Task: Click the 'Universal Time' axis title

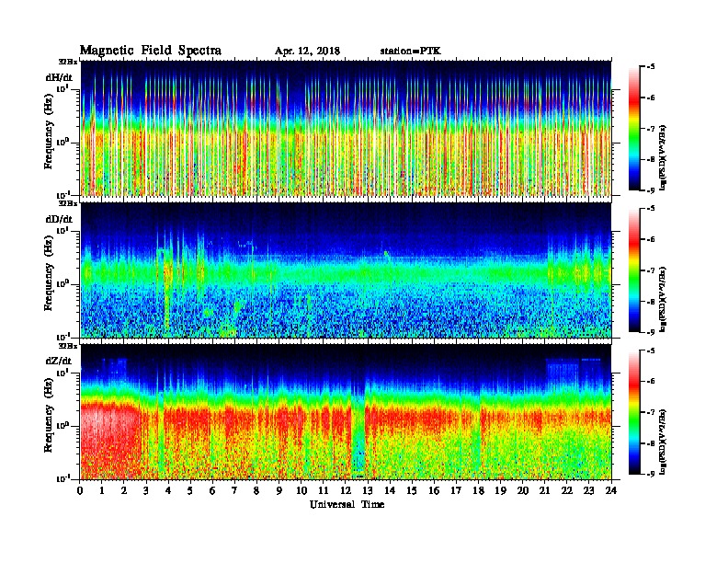Action: click(347, 504)
